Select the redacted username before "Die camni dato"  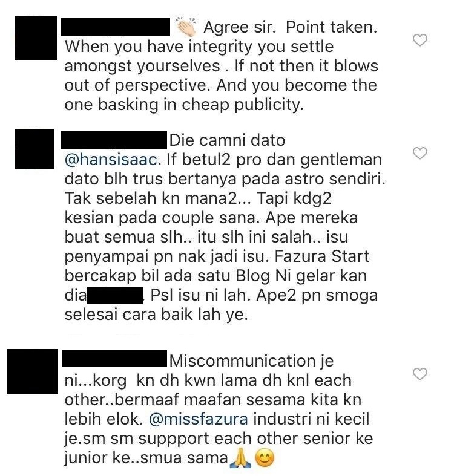click(114, 140)
